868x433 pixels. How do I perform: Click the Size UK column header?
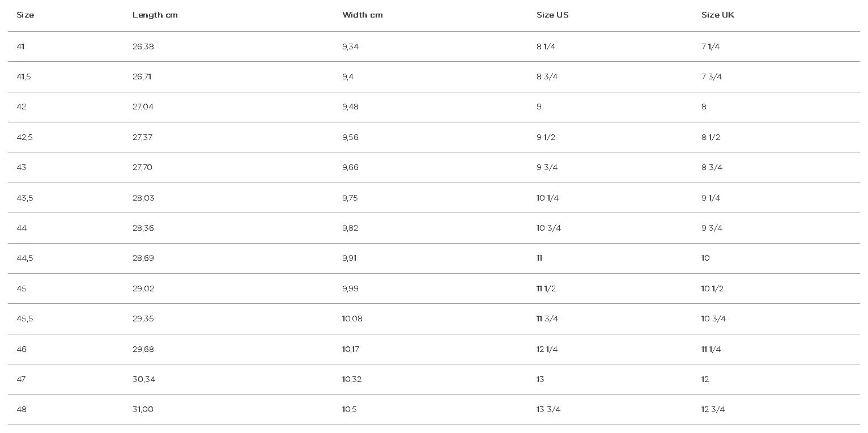coord(717,15)
